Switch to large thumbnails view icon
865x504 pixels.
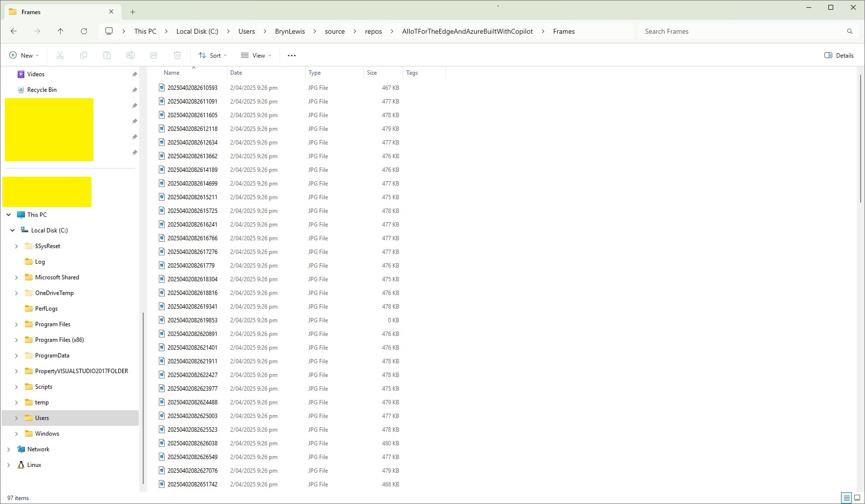(x=857, y=498)
